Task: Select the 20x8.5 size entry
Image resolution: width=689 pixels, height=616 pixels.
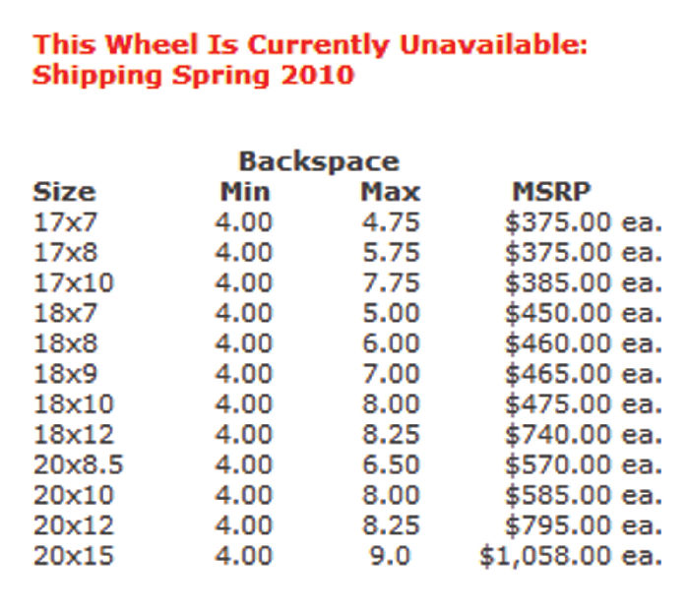Action: (x=81, y=464)
